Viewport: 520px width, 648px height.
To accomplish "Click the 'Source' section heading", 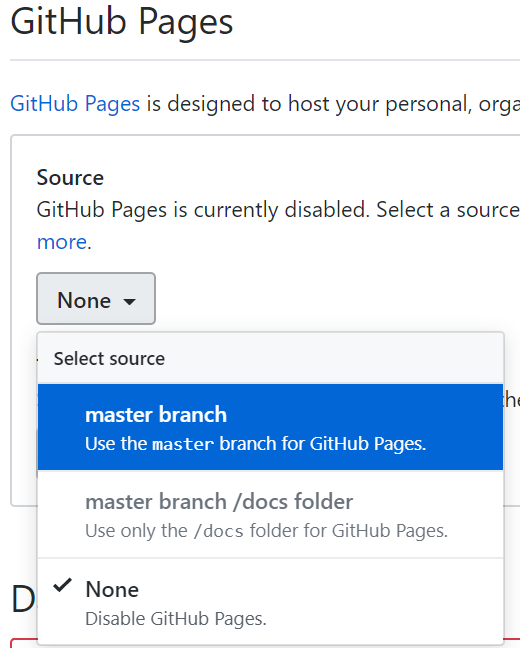I will pos(70,178).
